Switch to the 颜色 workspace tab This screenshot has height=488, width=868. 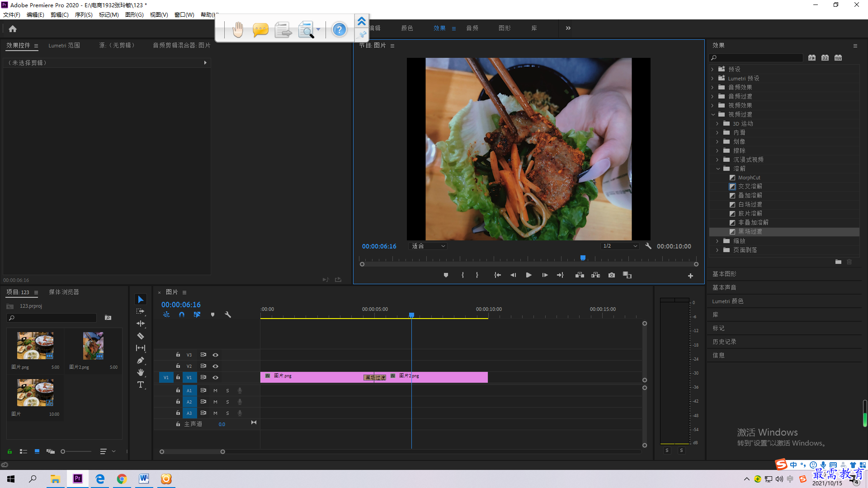pyautogui.click(x=407, y=28)
